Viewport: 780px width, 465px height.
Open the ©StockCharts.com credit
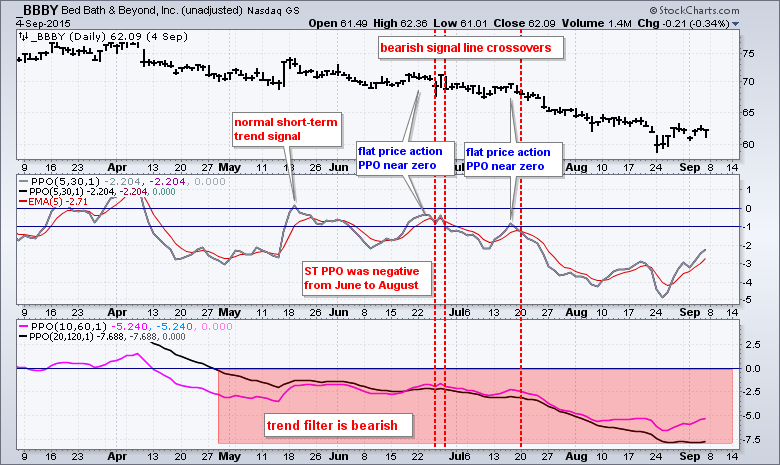694,10
